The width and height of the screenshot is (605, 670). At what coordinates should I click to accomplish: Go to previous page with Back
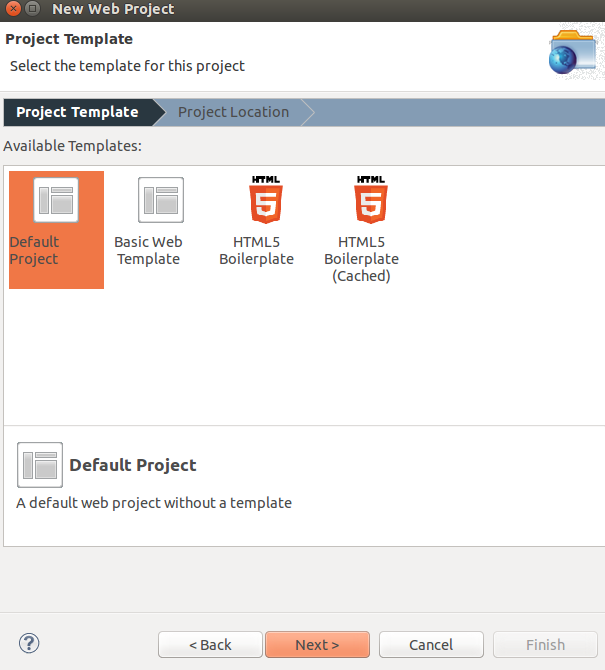click(210, 644)
